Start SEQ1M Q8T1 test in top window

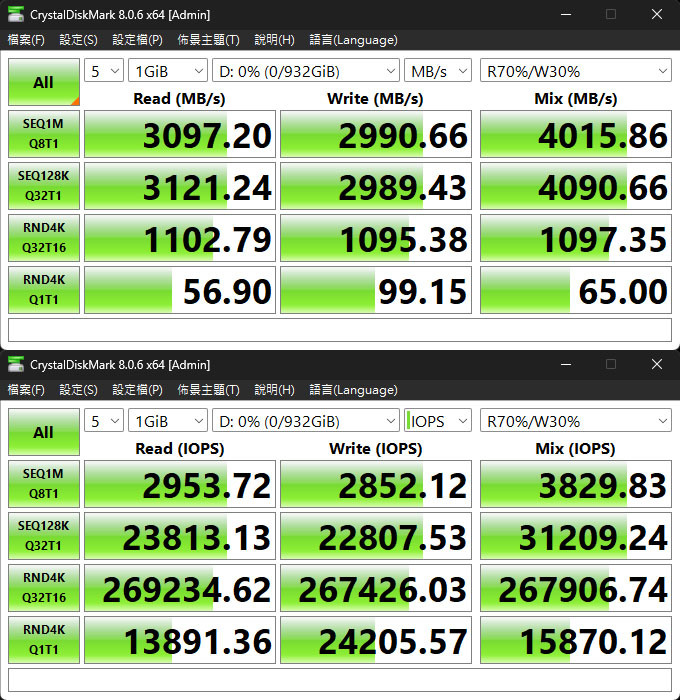(44, 134)
